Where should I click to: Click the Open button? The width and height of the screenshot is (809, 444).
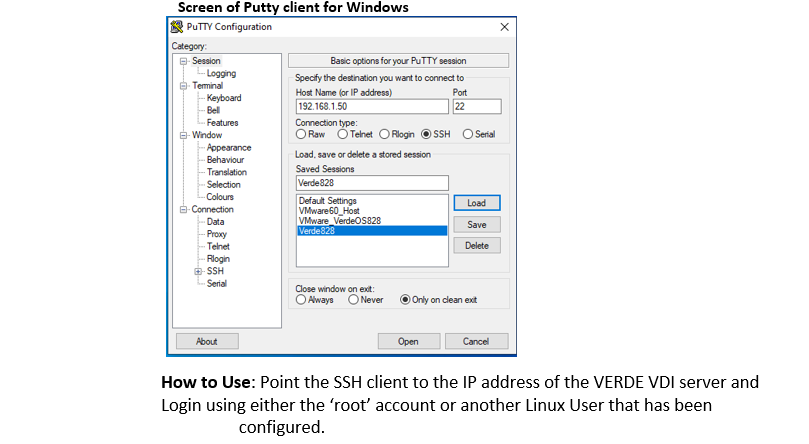[x=409, y=341]
